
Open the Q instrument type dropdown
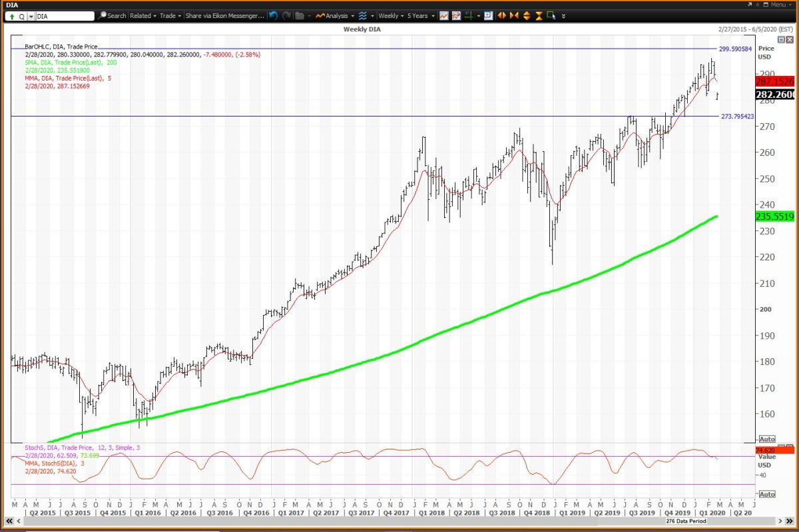tap(31, 16)
